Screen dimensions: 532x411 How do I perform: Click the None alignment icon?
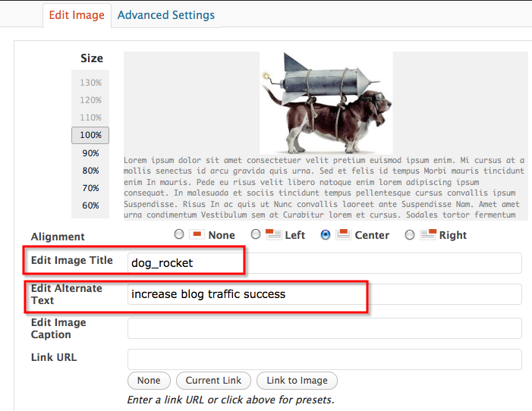coord(197,234)
